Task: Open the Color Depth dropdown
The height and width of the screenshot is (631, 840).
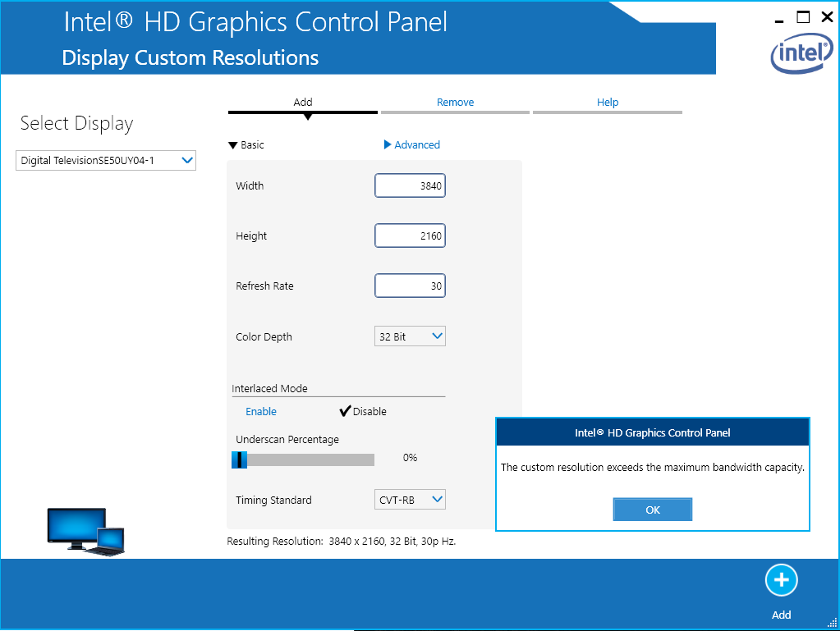Action: coord(410,336)
